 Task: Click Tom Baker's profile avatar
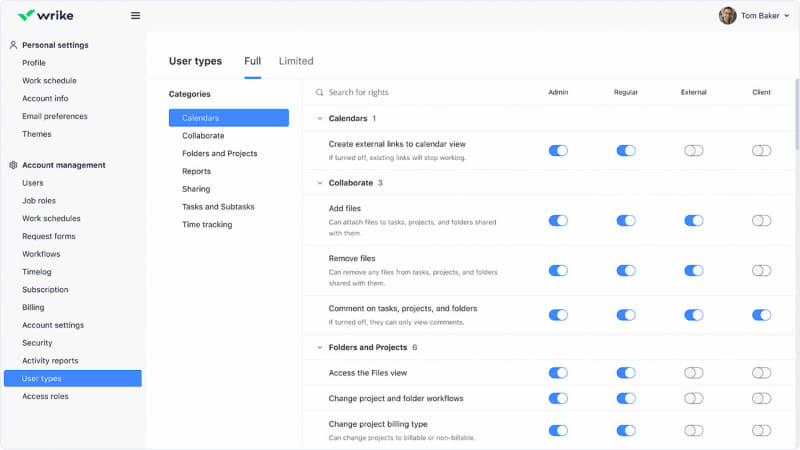[x=727, y=15]
